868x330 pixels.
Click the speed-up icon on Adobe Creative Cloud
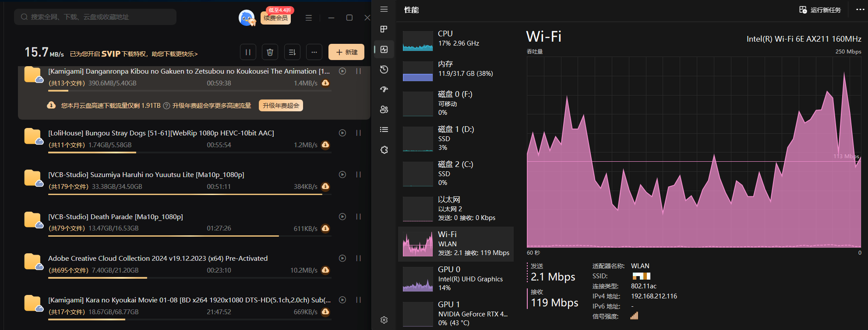[x=325, y=270]
